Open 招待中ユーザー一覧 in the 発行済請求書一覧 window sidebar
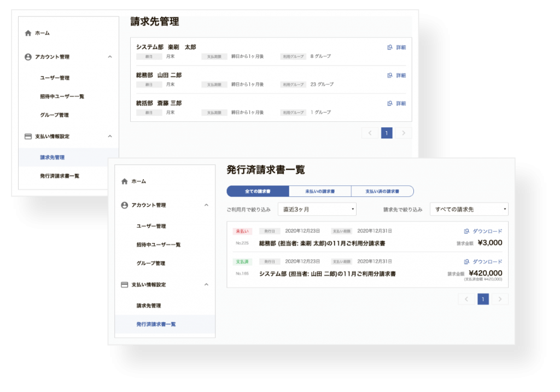560x392 pixels. click(x=159, y=245)
